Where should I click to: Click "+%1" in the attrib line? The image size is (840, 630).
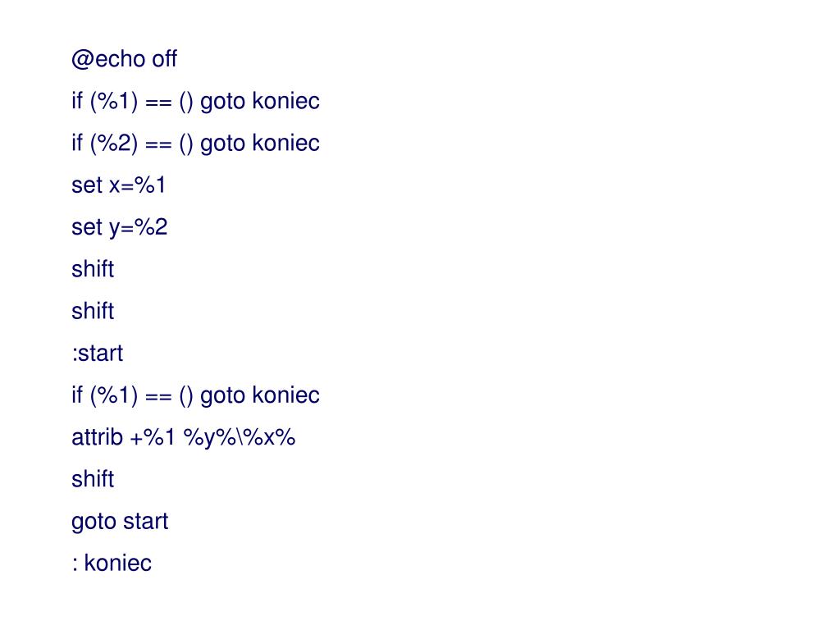tap(153, 437)
